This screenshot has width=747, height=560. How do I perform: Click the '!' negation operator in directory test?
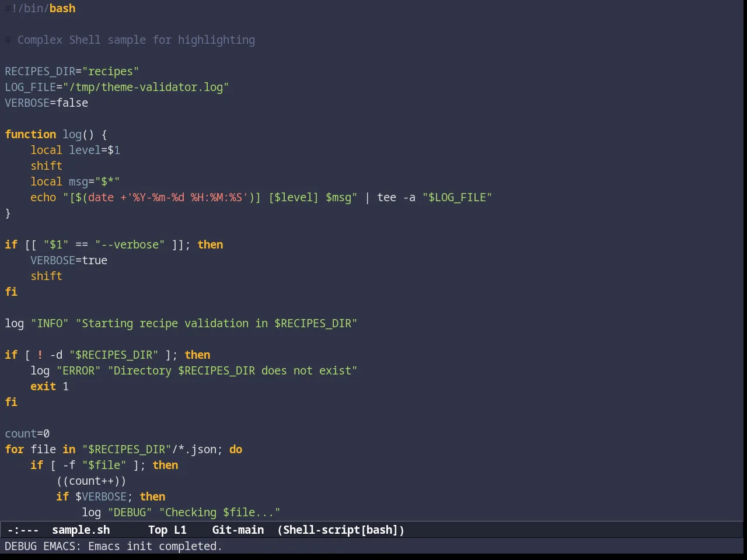tap(40, 355)
